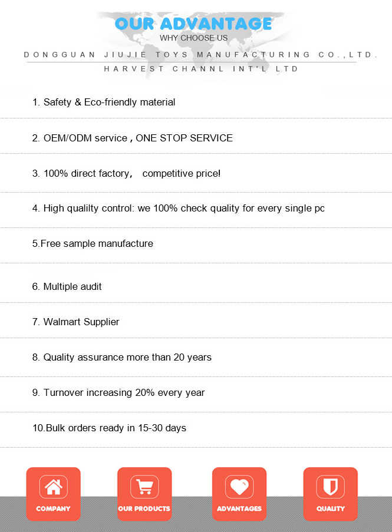Viewport: 392px width, 532px height.
Task: Select Safety & Eco-friendly material item
Action: 104,102
